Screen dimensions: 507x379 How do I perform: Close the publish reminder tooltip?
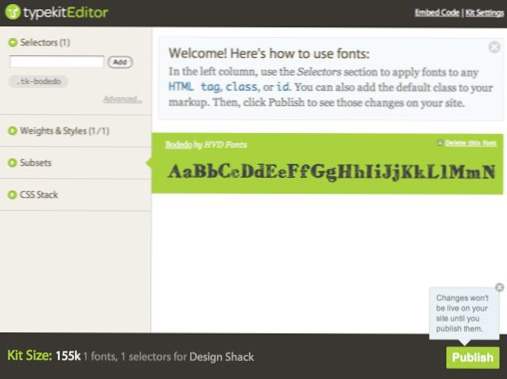pos(499,287)
